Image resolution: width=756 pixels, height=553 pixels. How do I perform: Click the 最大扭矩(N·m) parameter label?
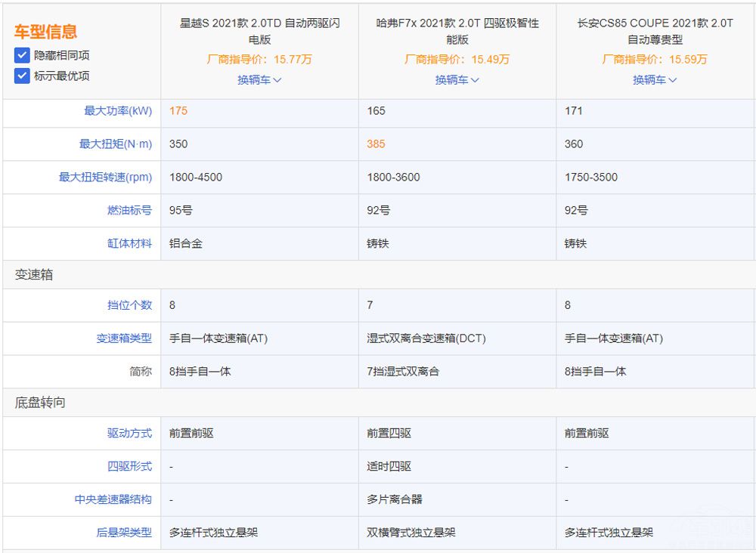(115, 144)
